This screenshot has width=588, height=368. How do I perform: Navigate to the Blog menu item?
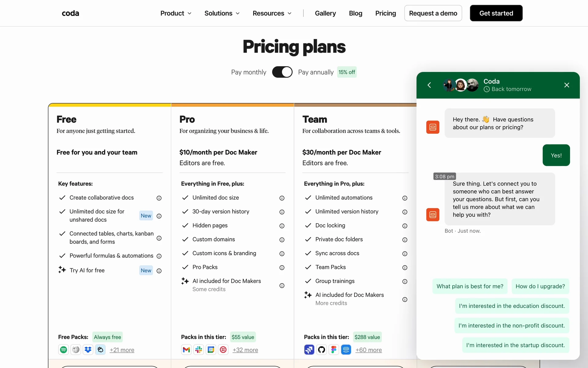(355, 13)
